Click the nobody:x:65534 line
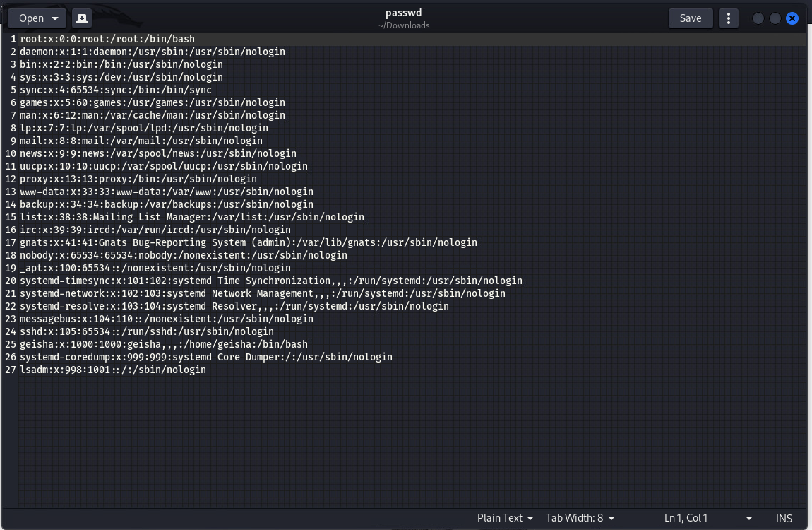The width and height of the screenshot is (812, 530). click(184, 255)
